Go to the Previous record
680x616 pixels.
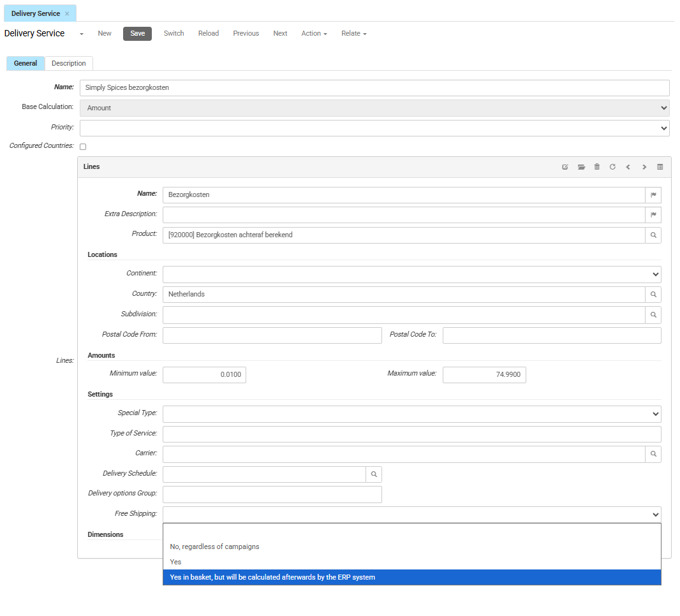[x=246, y=33]
